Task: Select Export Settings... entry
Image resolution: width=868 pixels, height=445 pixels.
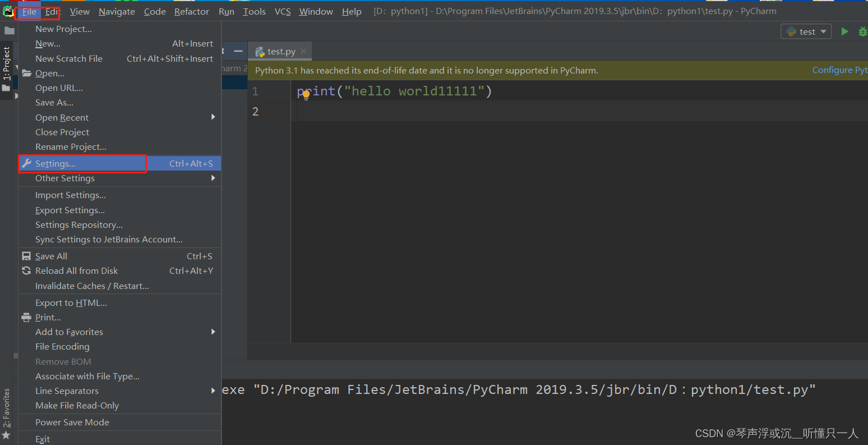Action: 120,210
